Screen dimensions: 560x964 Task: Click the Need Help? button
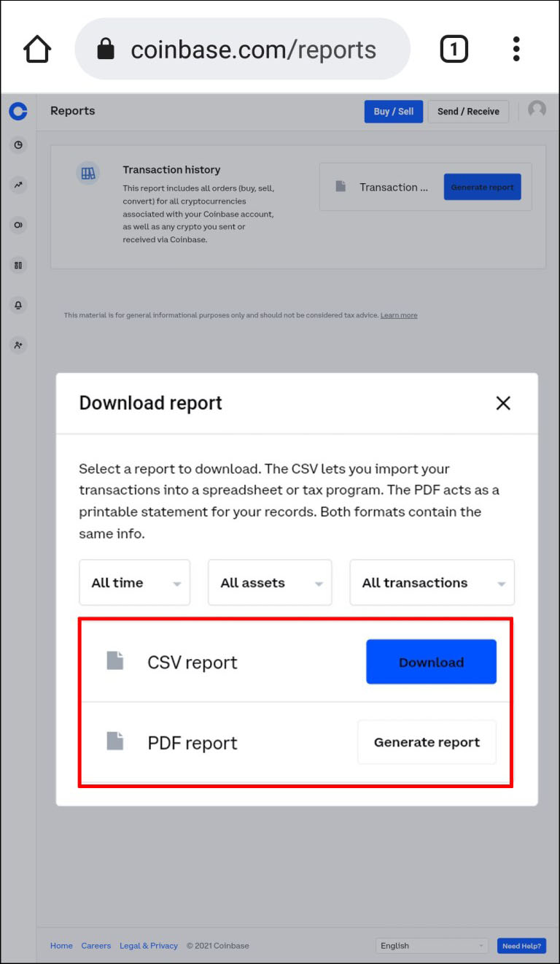521,946
